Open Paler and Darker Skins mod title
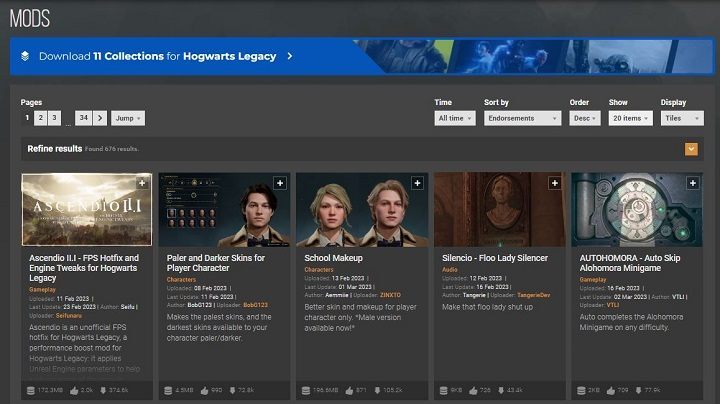720x404 pixels. click(x=215, y=263)
